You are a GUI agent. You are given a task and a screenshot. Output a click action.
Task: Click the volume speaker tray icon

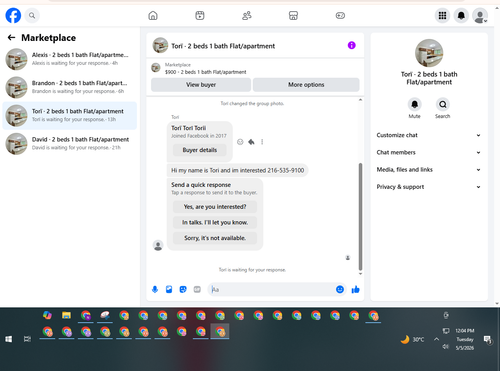[x=446, y=347]
